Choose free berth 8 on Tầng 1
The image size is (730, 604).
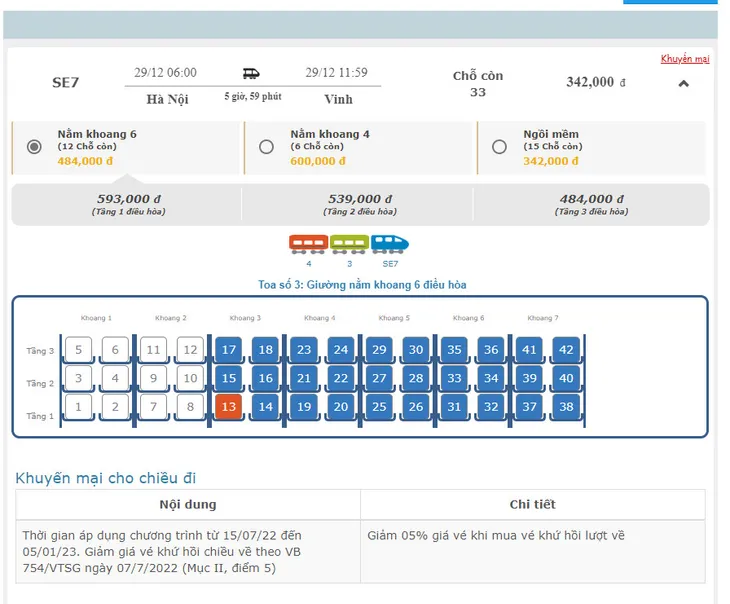pyautogui.click(x=190, y=407)
